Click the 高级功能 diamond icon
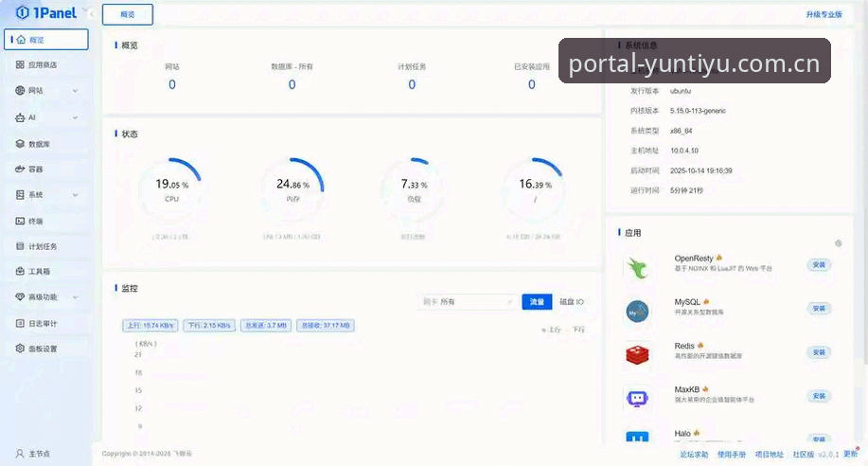Viewport: 868px width, 466px height. click(x=20, y=297)
